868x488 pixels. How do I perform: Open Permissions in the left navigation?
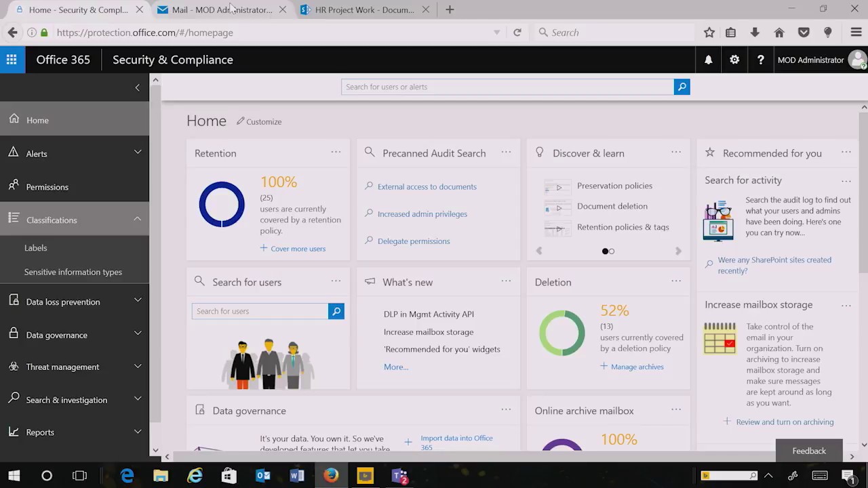click(75, 187)
